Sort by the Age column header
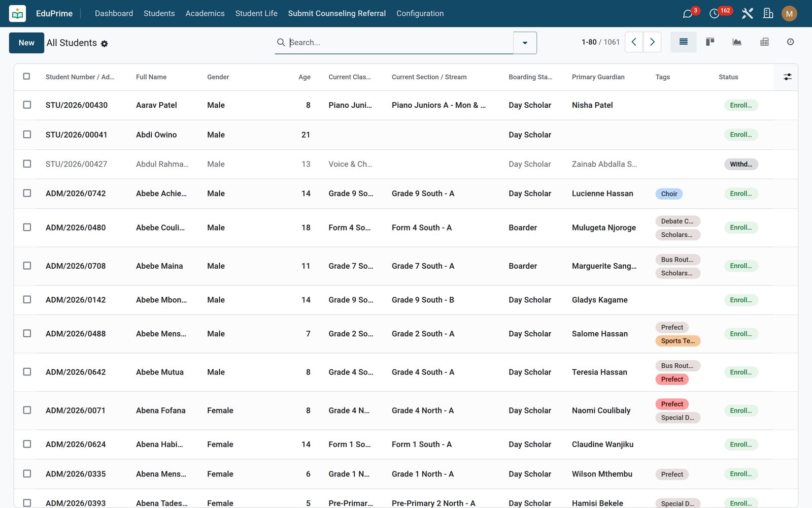This screenshot has height=508, width=812. [x=304, y=77]
